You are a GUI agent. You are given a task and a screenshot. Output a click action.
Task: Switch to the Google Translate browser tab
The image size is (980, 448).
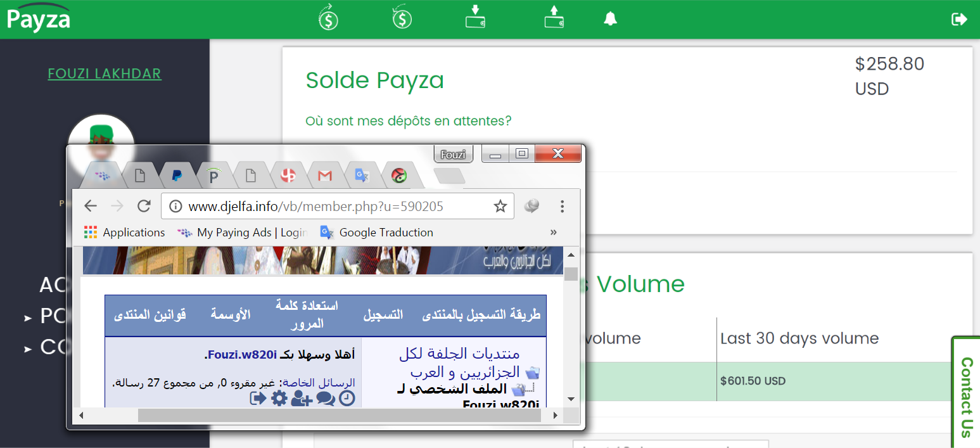pyautogui.click(x=362, y=176)
